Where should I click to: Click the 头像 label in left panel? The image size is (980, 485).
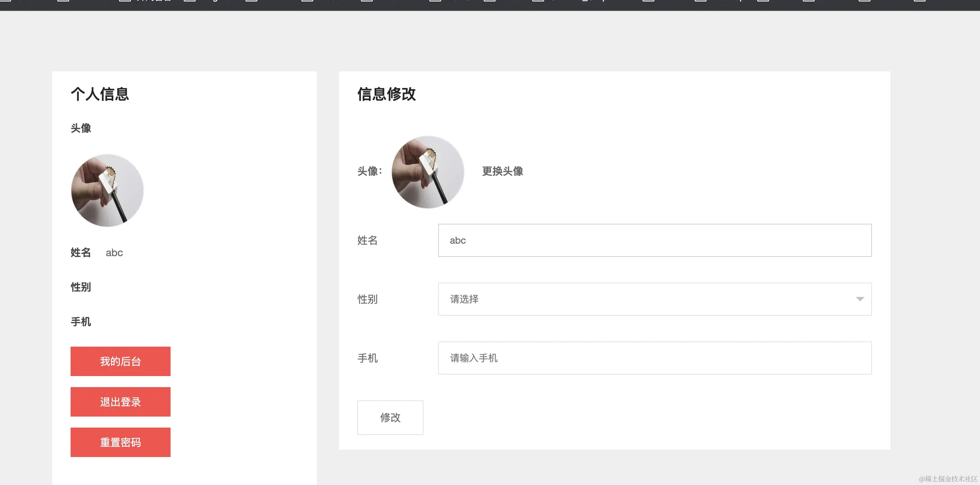click(x=80, y=128)
